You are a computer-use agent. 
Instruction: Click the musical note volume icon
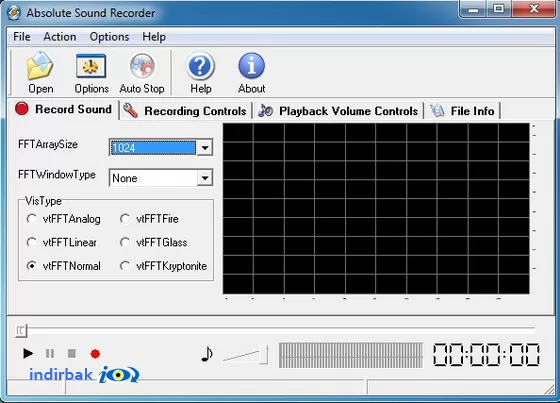click(x=206, y=354)
